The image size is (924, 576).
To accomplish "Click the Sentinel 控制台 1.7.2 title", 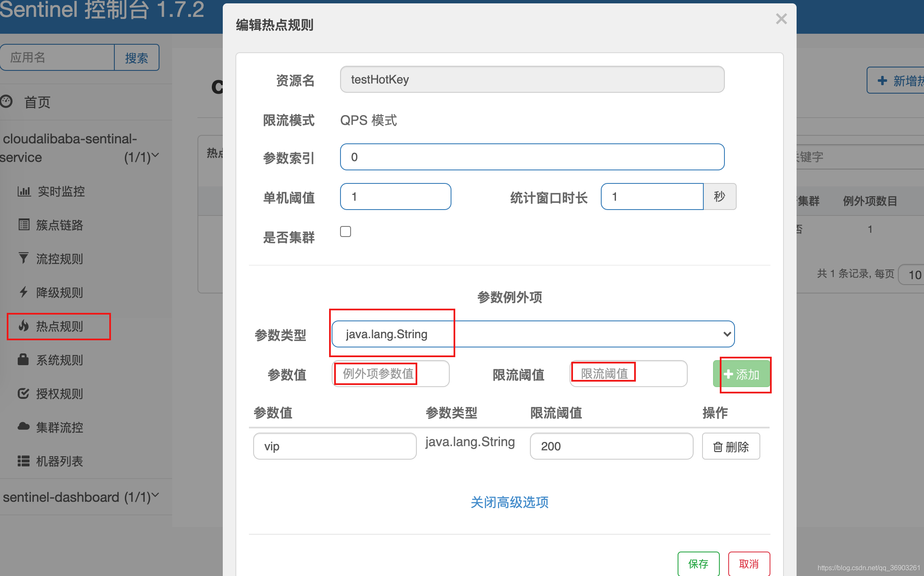I will (102, 10).
